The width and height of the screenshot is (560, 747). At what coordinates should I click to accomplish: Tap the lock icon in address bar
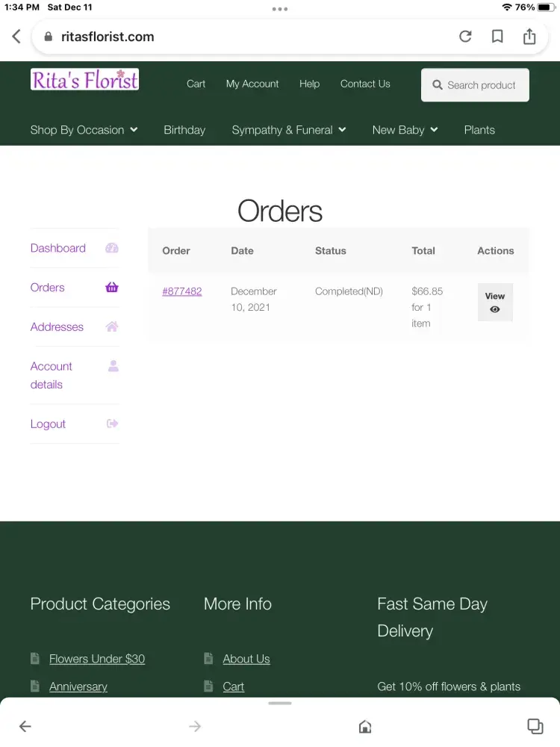click(48, 37)
